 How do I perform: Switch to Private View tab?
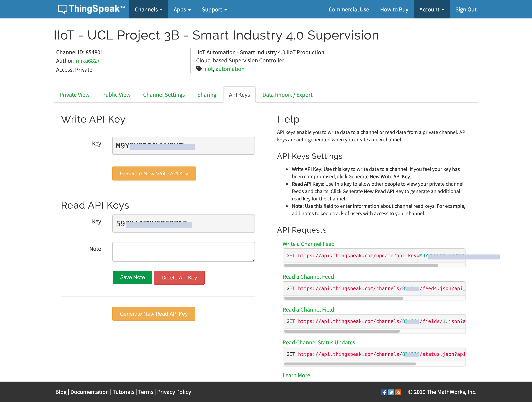coord(74,95)
